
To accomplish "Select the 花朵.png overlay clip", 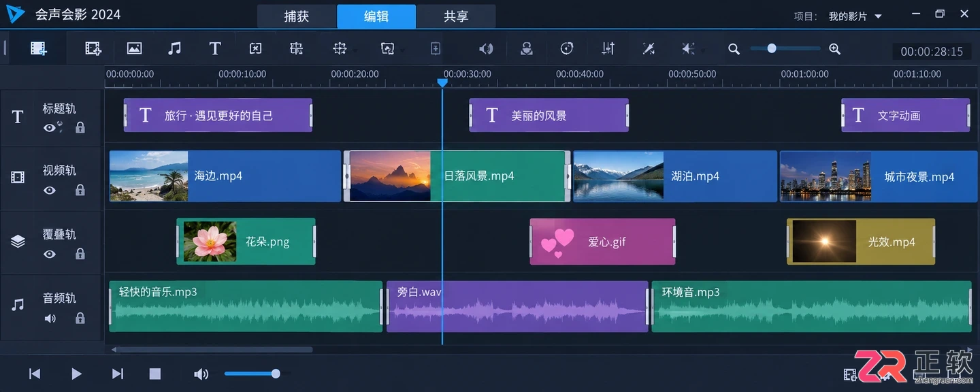I will [x=246, y=242].
